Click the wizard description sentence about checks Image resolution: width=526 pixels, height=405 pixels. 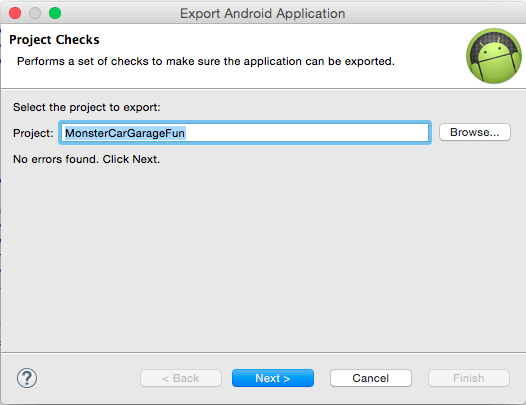click(x=206, y=61)
